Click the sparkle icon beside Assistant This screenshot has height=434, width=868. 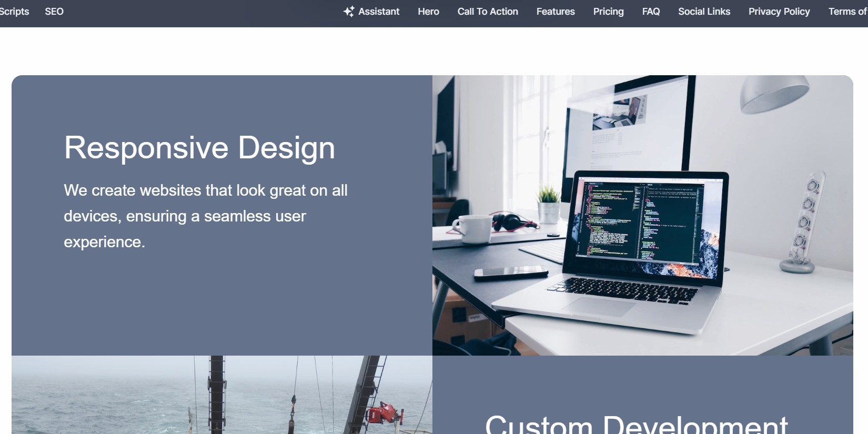coord(348,12)
